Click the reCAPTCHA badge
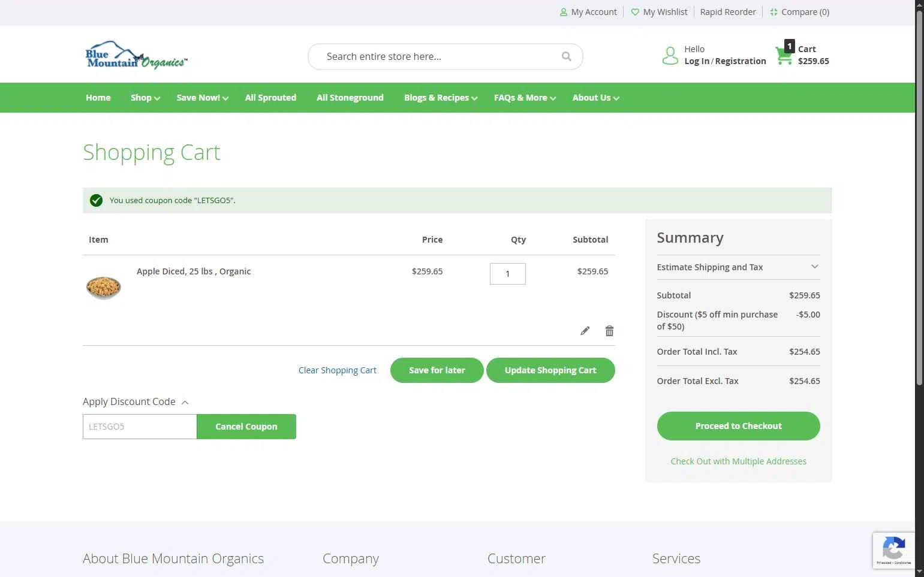The height and width of the screenshot is (577, 924). pyautogui.click(x=893, y=550)
